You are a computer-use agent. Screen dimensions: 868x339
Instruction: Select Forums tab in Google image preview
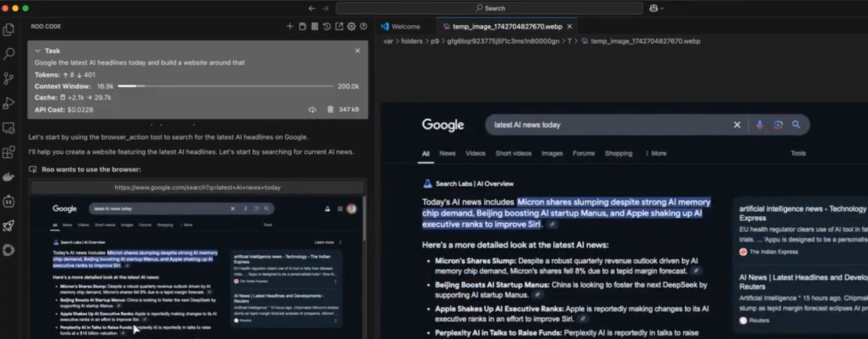click(x=584, y=153)
